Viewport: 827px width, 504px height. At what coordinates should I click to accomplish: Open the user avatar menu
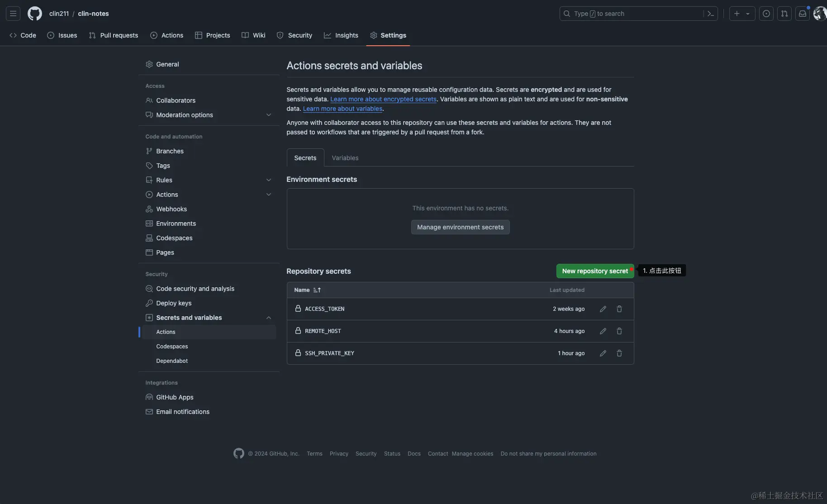pos(820,14)
